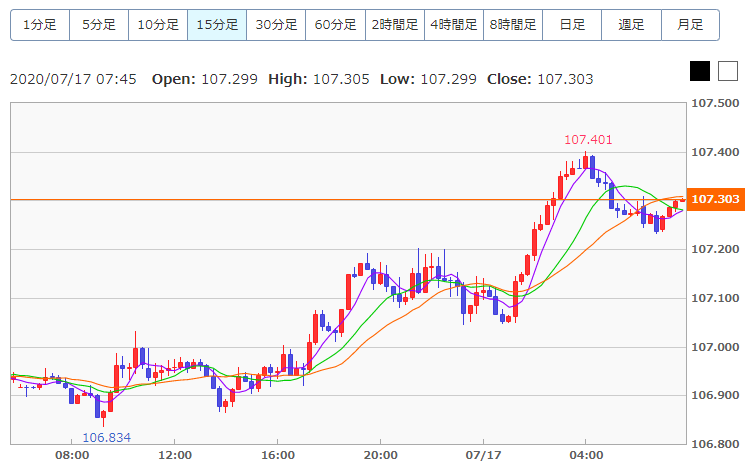
Task: Select the 2時間足 interval tab
Action: click(x=394, y=24)
